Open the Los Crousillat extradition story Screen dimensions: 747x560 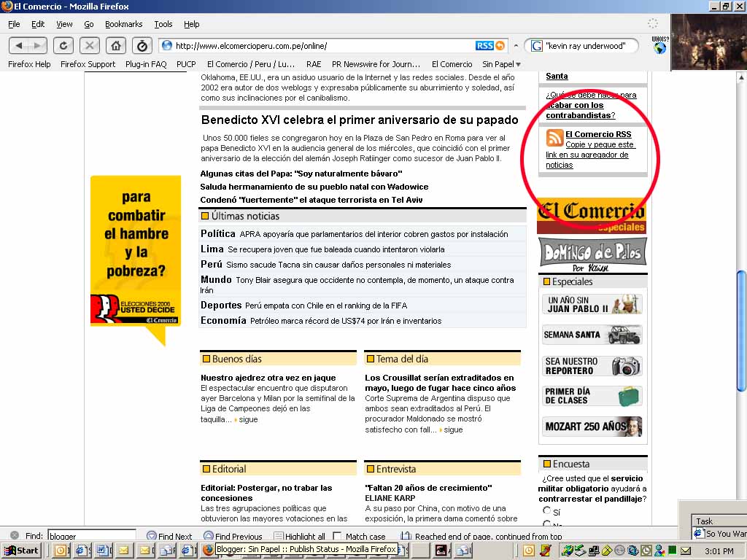pyautogui.click(x=440, y=383)
